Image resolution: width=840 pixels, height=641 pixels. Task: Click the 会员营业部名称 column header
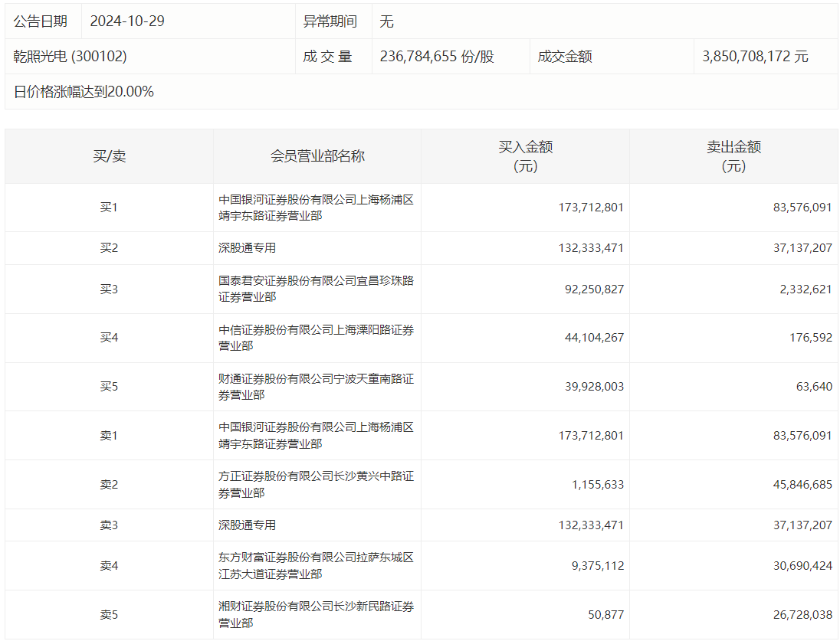pyautogui.click(x=317, y=155)
